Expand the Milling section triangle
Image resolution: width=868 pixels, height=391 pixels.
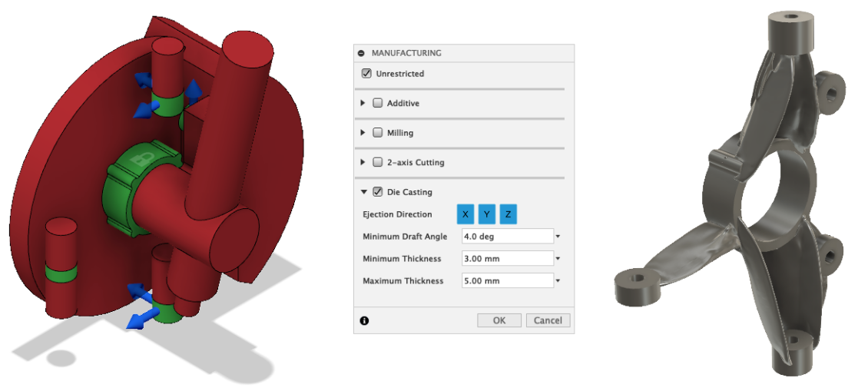coord(363,132)
